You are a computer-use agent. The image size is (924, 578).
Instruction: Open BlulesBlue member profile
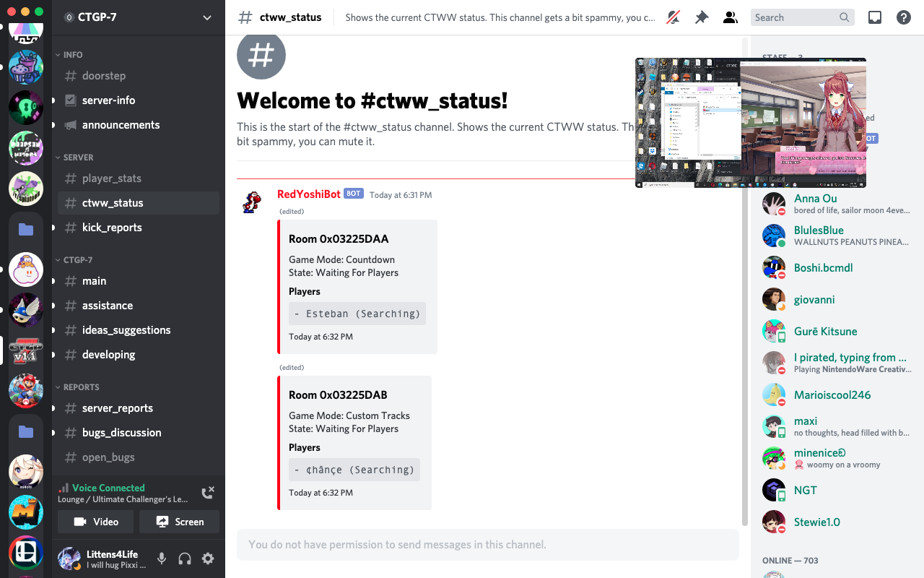[x=837, y=236]
